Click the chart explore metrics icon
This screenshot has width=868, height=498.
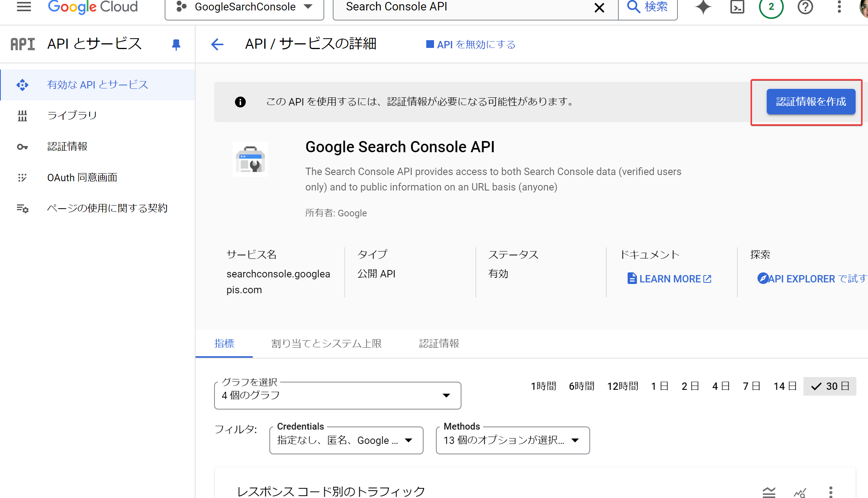pos(800,492)
